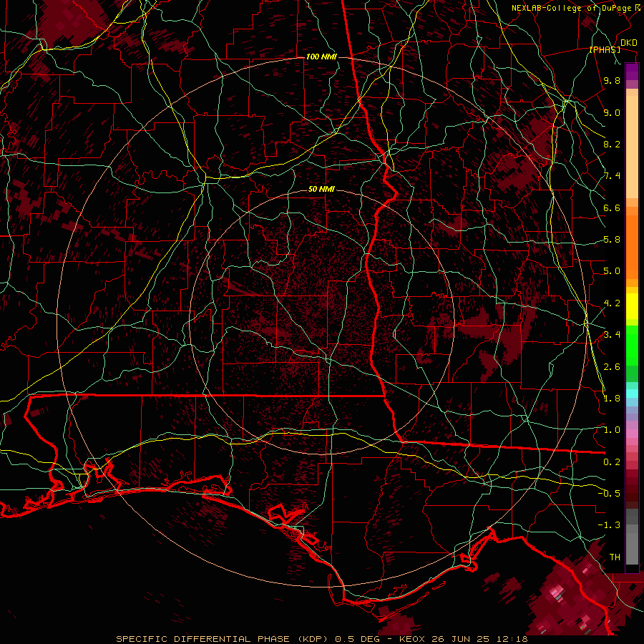Image resolution: width=644 pixels, height=644 pixels.
Task: Click the 2.6 value on the color scale
Action: coord(612,367)
